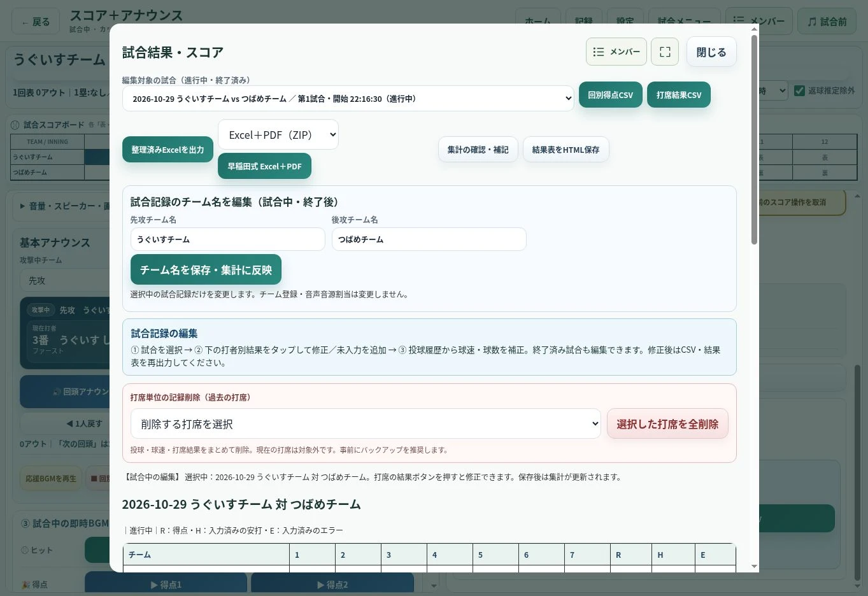The width and height of the screenshot is (868, 596).
Task: Play 得点2 BGM in background
Action: 332,585
